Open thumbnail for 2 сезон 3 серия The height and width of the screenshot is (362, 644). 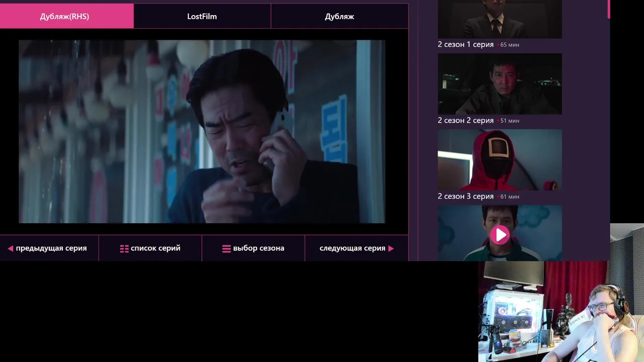pyautogui.click(x=500, y=160)
